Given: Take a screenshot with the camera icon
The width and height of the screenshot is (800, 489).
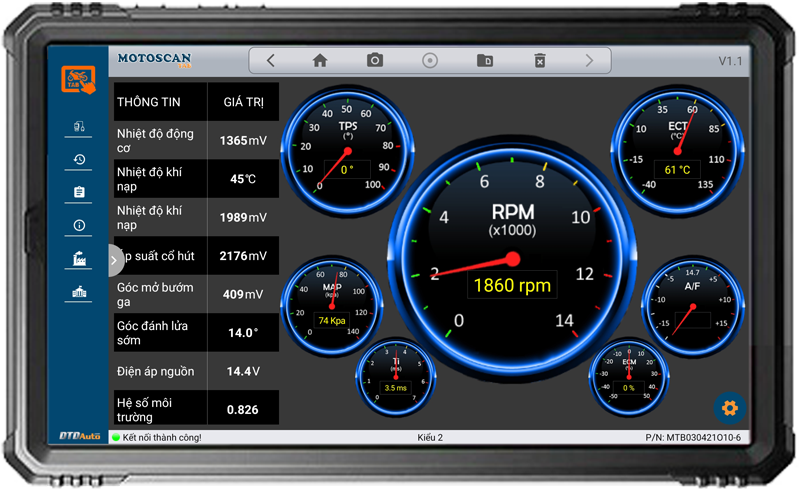Looking at the screenshot, I should click(x=375, y=60).
